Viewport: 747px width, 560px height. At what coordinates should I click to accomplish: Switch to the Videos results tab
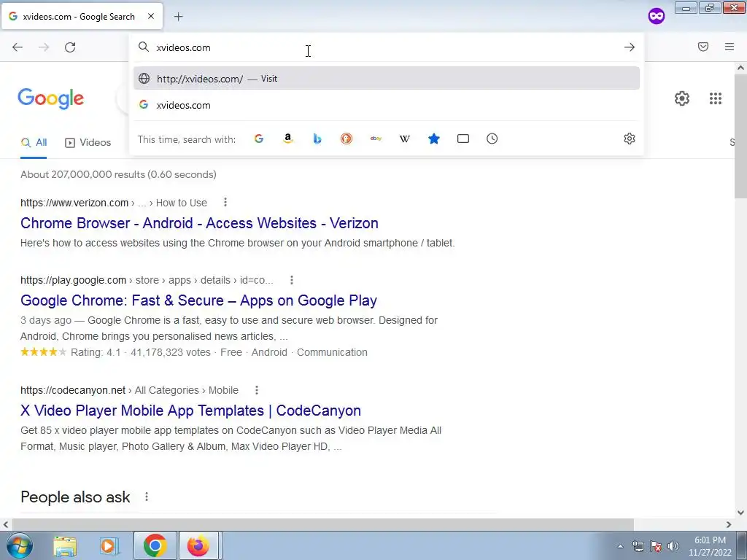[x=88, y=142]
